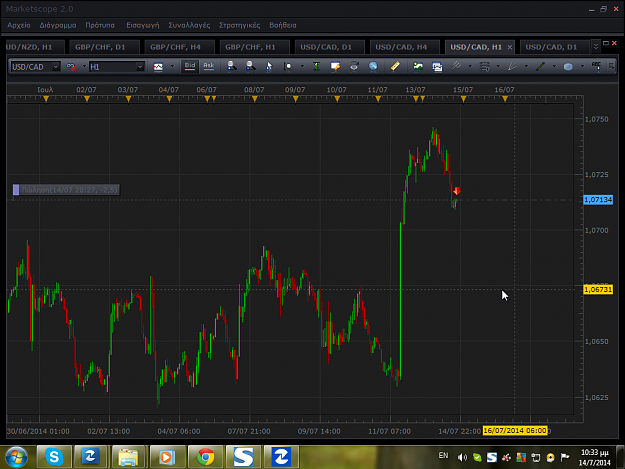Viewport: 625px width, 469px height.
Task: Click the vertical scale marker icon
Action: tap(316, 67)
